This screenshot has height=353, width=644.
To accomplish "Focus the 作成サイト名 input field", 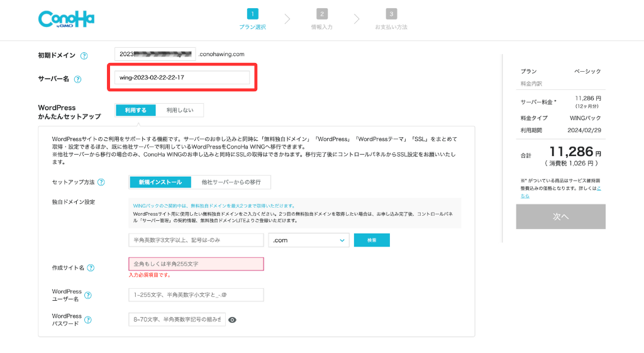I will click(x=196, y=264).
